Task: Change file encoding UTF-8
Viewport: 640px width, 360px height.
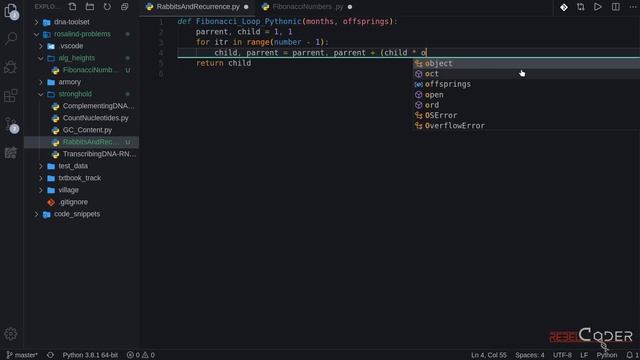Action: (x=562, y=355)
